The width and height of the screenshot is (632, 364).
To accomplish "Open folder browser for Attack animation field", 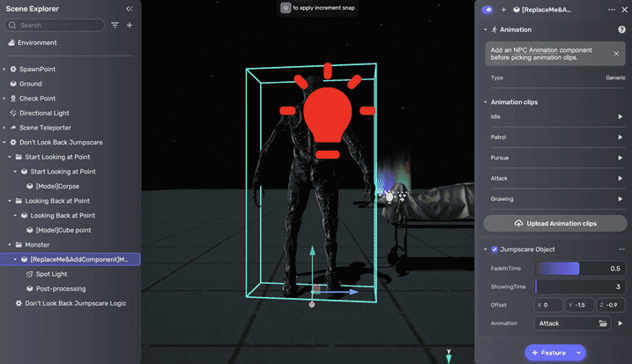I will click(x=603, y=323).
